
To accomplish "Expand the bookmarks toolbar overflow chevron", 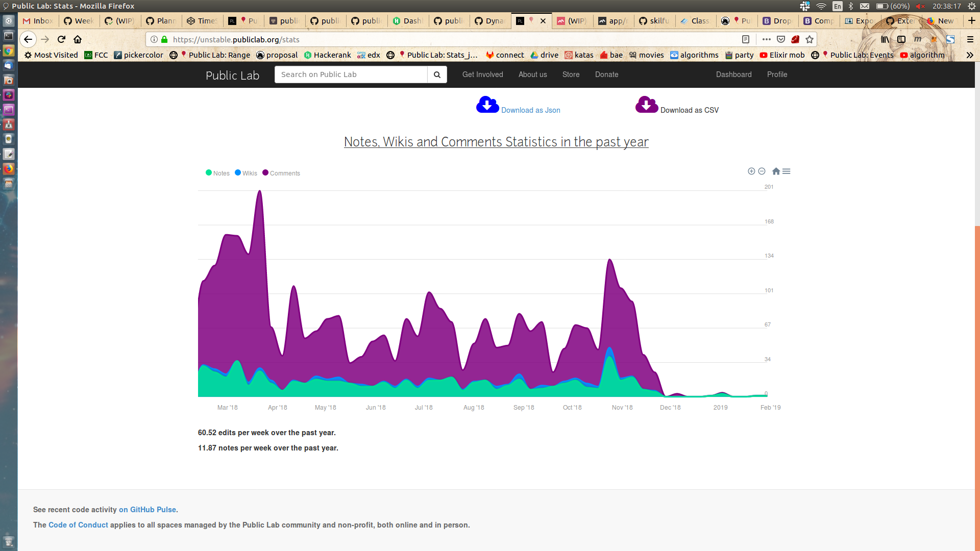I will (x=969, y=55).
